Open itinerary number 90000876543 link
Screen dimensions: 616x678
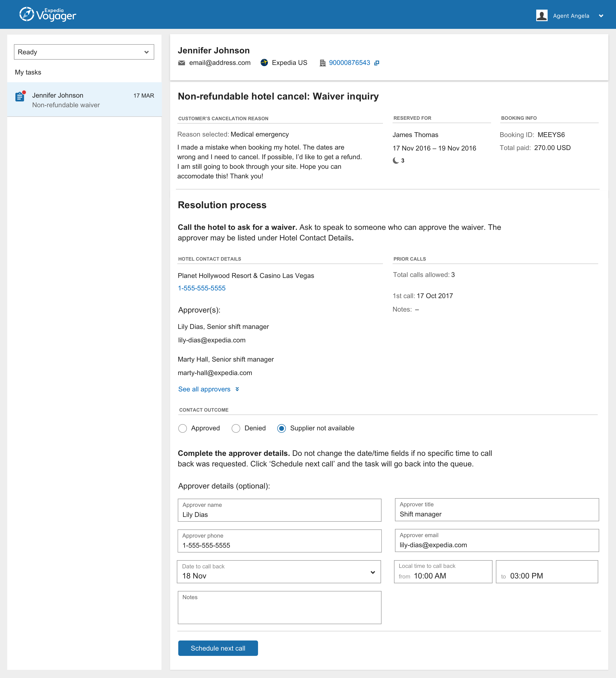pos(349,63)
